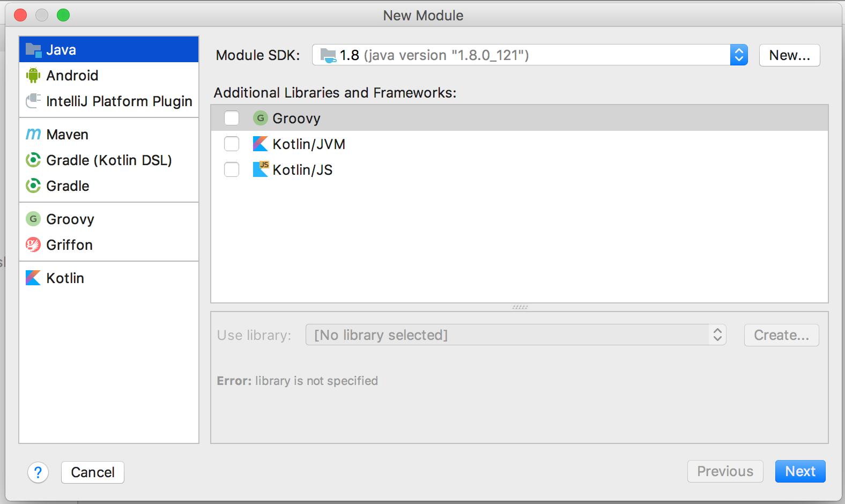The image size is (845, 504).
Task: Click the Kotlin/JS label text
Action: click(x=302, y=170)
